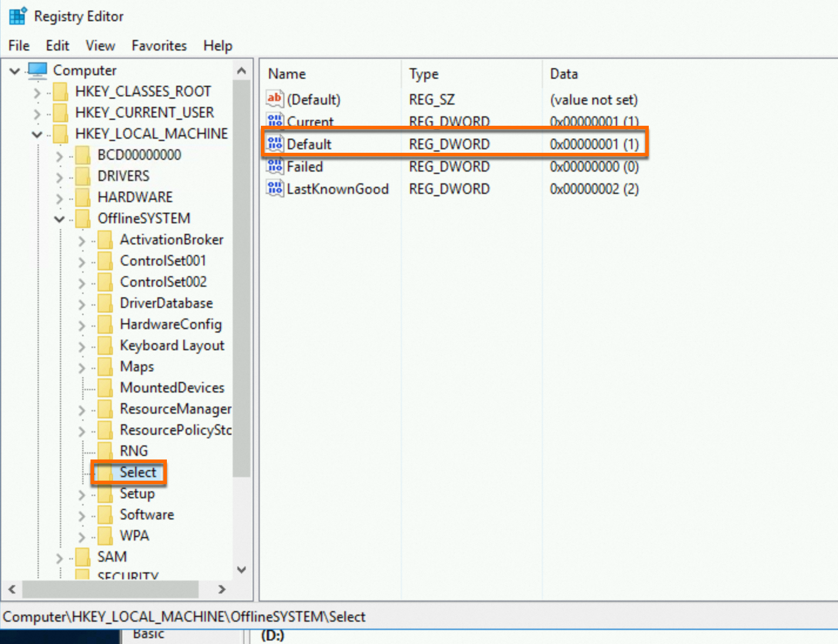Click the DWORD icon beside Default value
838x644 pixels.
pos(274,144)
